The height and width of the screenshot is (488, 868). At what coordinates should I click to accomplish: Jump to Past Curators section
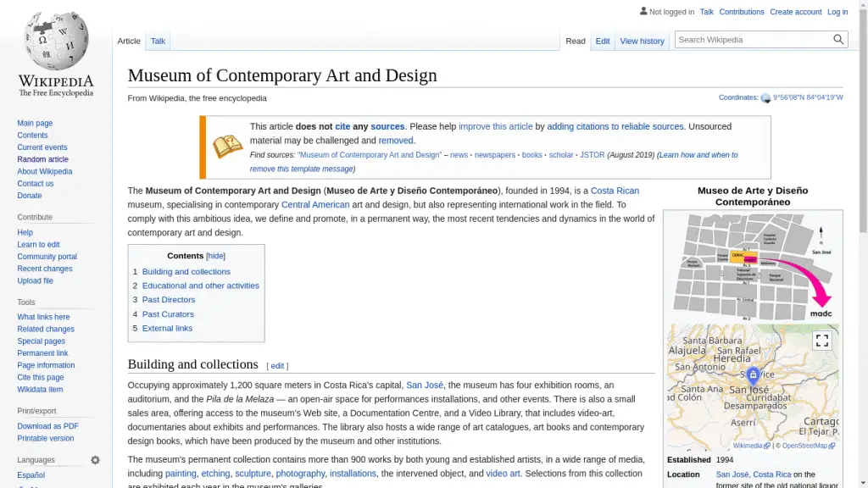(169, 314)
